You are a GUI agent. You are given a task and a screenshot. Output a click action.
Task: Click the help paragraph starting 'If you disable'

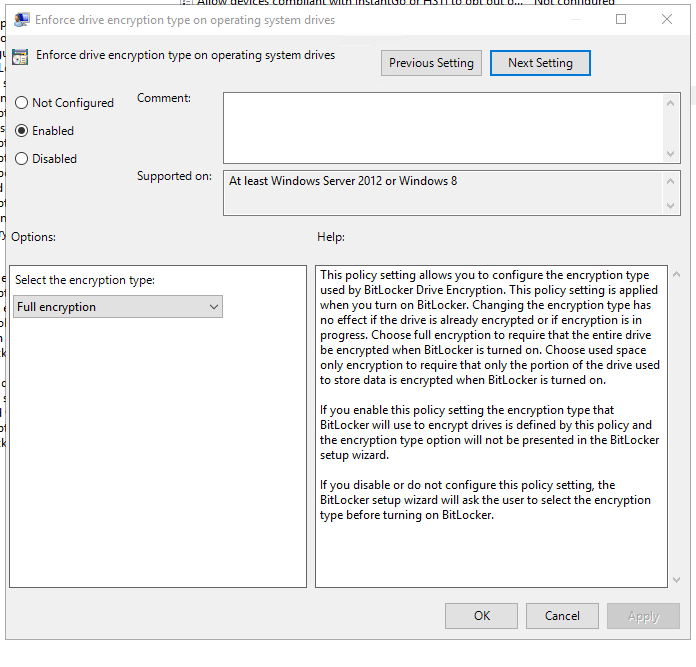click(485, 500)
